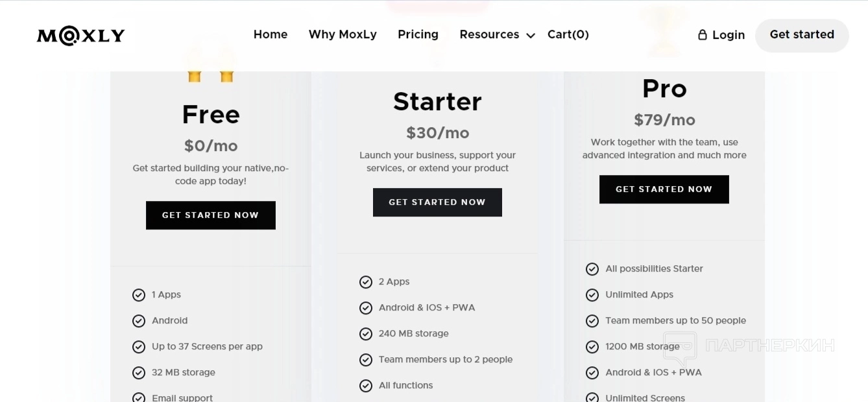
Task: Click checkmark icon beside All possibilities Starter
Action: coord(592,269)
